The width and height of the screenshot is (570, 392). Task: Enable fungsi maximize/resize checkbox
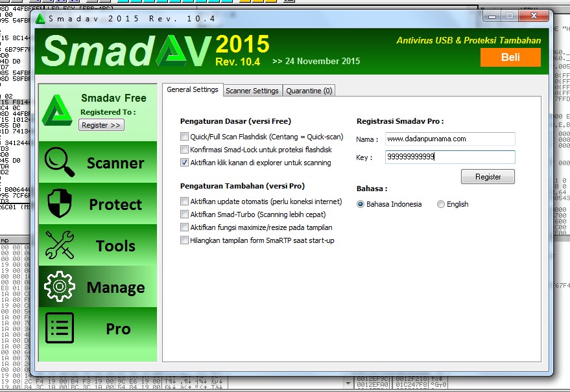tap(184, 227)
